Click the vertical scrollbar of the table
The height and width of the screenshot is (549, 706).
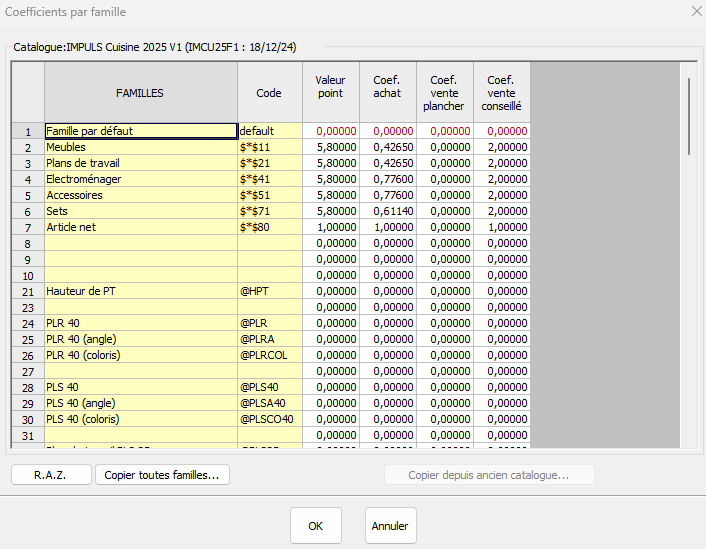pyautogui.click(x=688, y=115)
